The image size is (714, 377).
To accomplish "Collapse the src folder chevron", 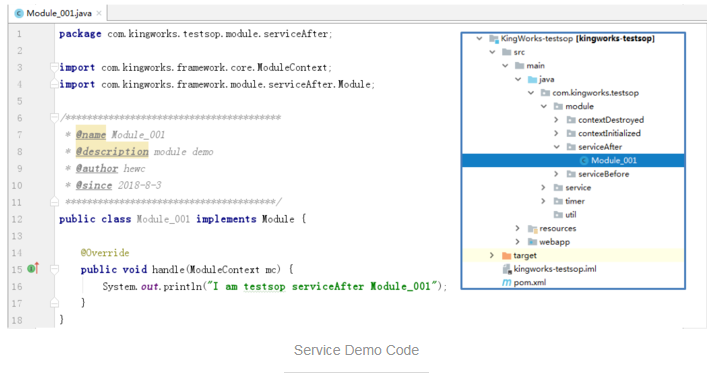I will point(492,52).
